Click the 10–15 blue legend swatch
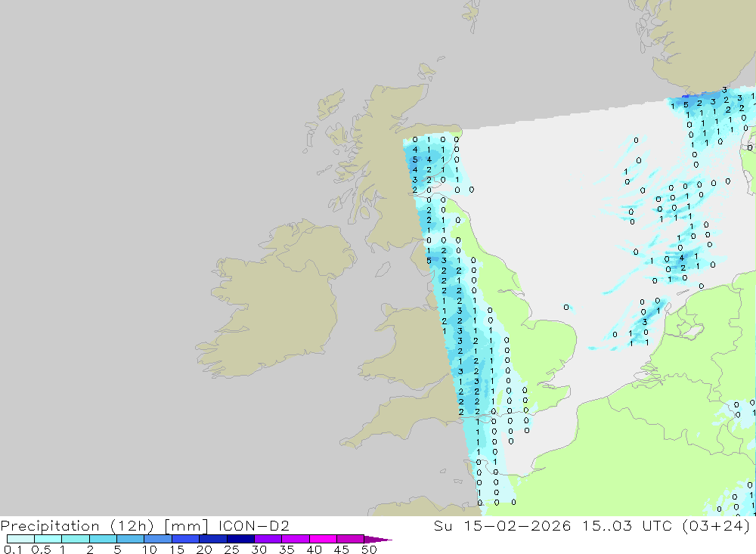This screenshot has height=554, width=756. point(158,539)
